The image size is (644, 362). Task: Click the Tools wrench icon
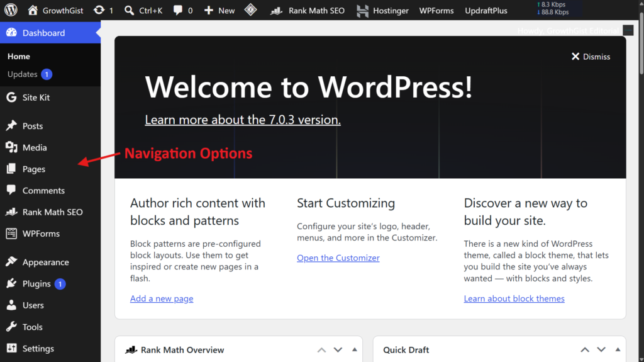[11, 327]
